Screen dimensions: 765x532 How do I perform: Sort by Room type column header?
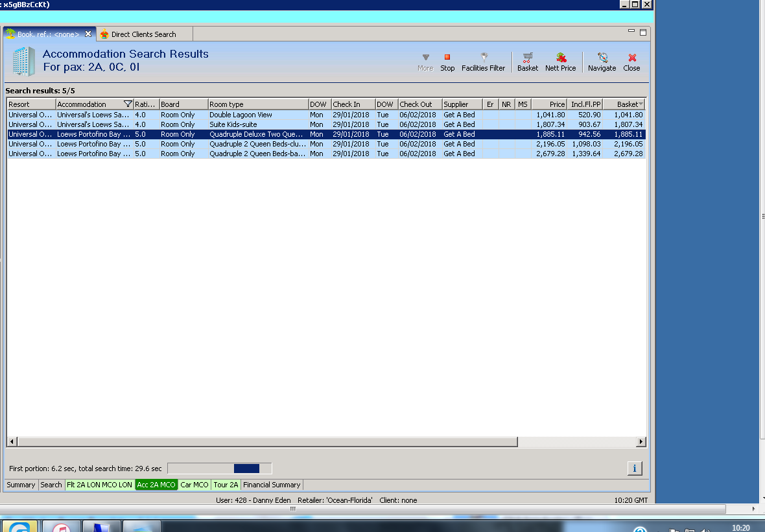point(258,104)
